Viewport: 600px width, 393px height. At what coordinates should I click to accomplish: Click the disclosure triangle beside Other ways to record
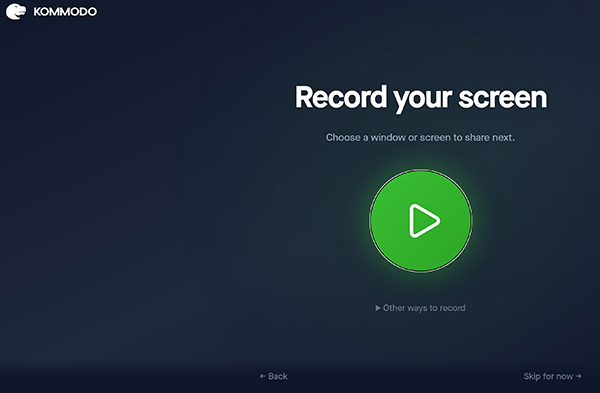coord(378,308)
